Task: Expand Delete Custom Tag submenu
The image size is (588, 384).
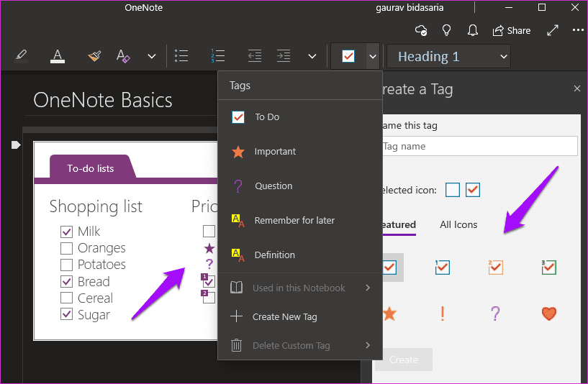Action: click(x=300, y=345)
